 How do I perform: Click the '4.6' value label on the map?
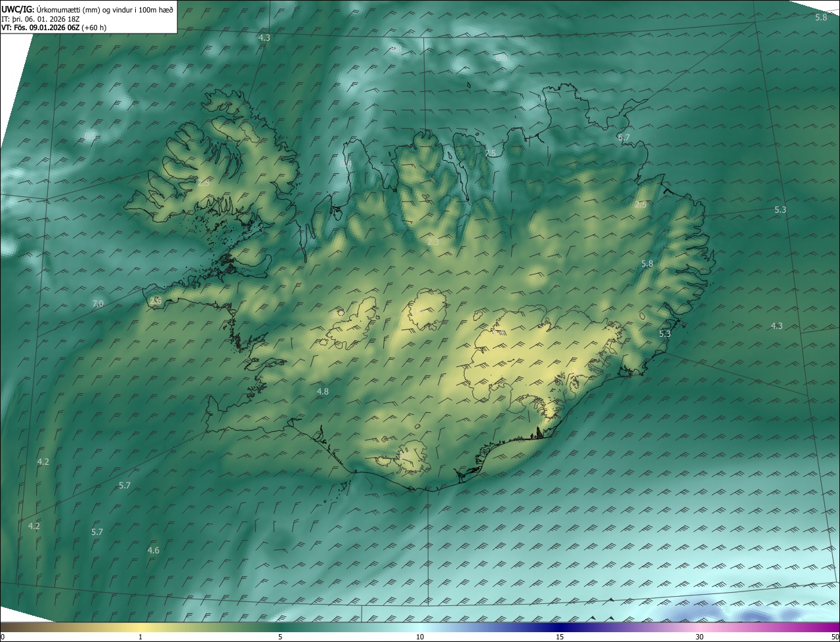point(154,550)
